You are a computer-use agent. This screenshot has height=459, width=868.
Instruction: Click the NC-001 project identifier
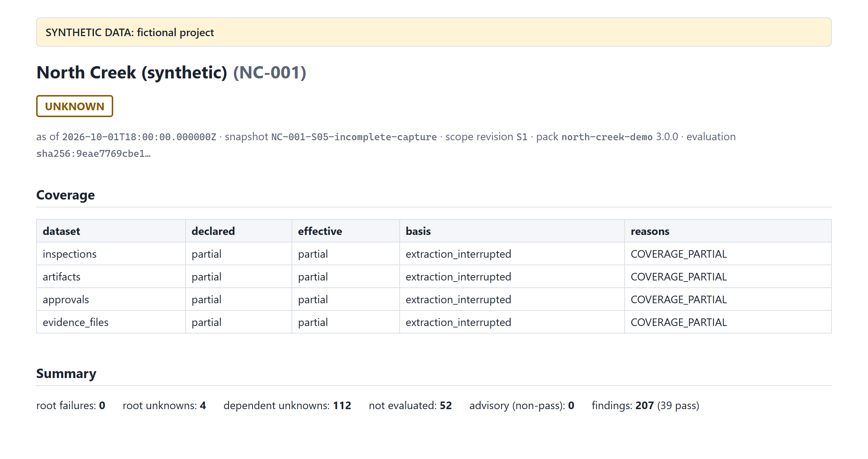(270, 72)
